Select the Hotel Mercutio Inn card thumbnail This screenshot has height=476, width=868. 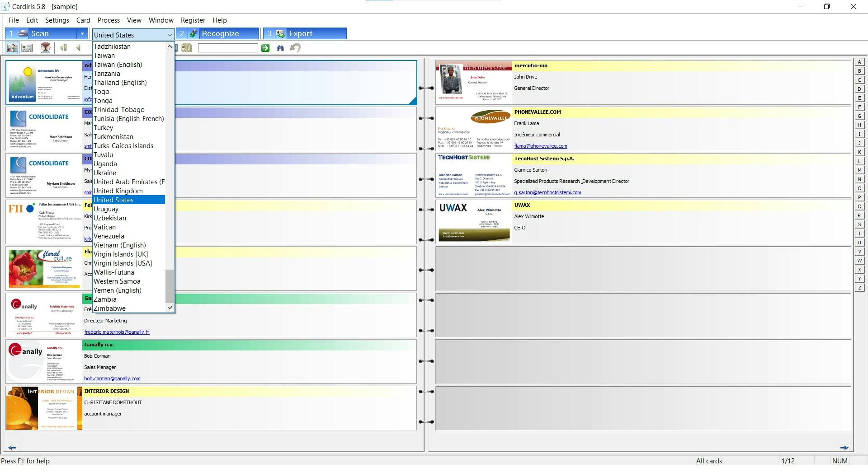(474, 83)
